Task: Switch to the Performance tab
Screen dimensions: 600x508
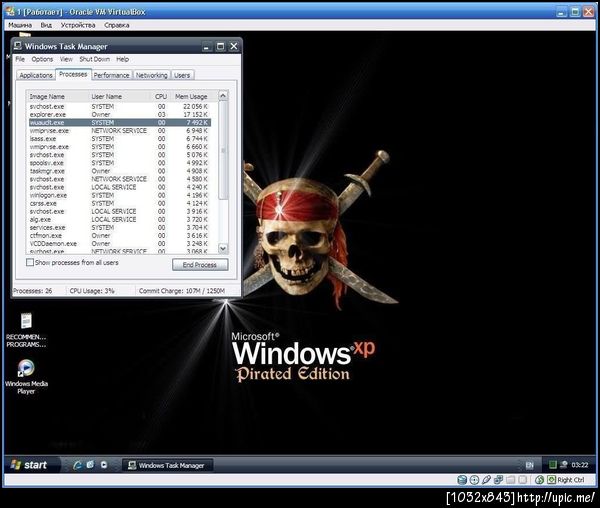Action: (111, 75)
